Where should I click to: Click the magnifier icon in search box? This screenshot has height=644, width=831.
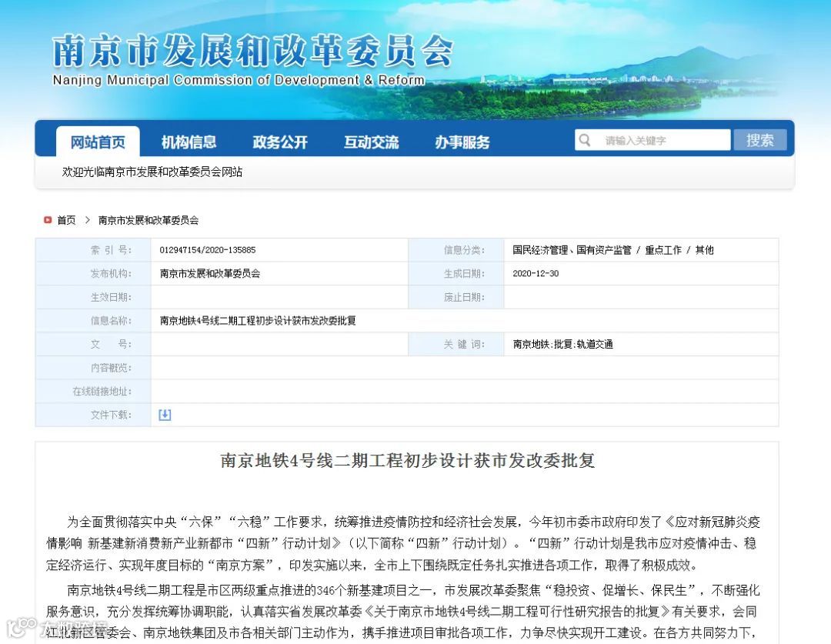click(585, 140)
